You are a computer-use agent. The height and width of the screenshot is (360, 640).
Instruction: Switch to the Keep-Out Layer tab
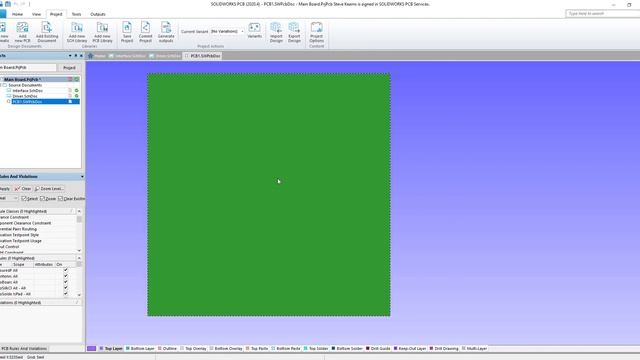(x=409, y=349)
